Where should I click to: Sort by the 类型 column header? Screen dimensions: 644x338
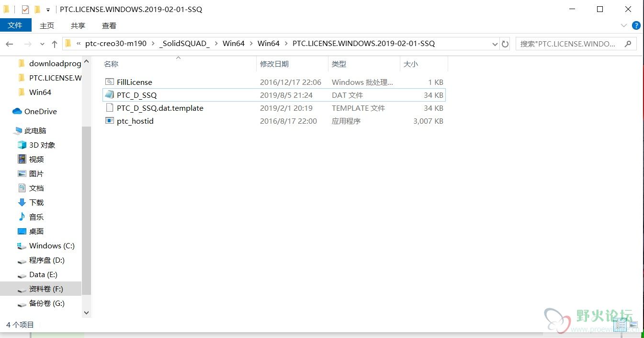[x=339, y=64]
